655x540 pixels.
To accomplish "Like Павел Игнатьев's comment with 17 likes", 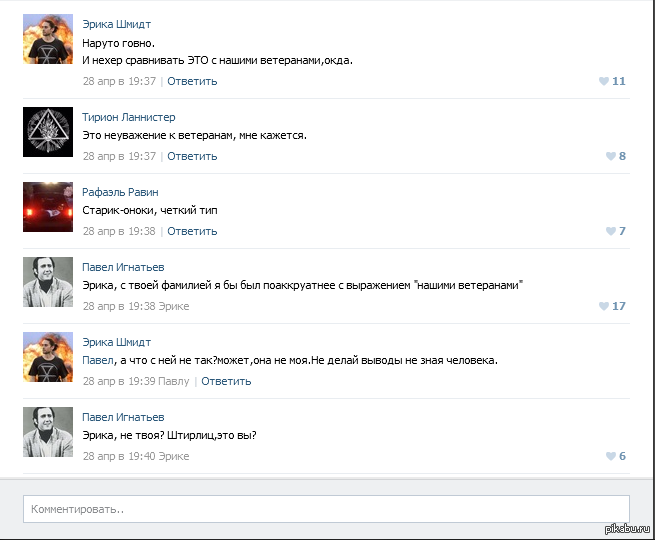I will 604,306.
